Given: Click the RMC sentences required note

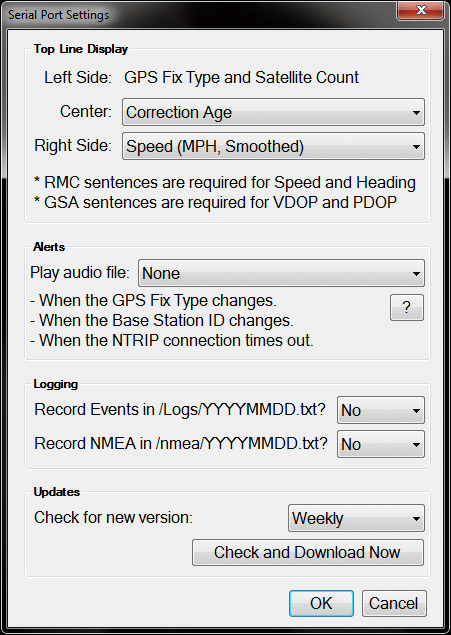Looking at the screenshot, I should 225,183.
